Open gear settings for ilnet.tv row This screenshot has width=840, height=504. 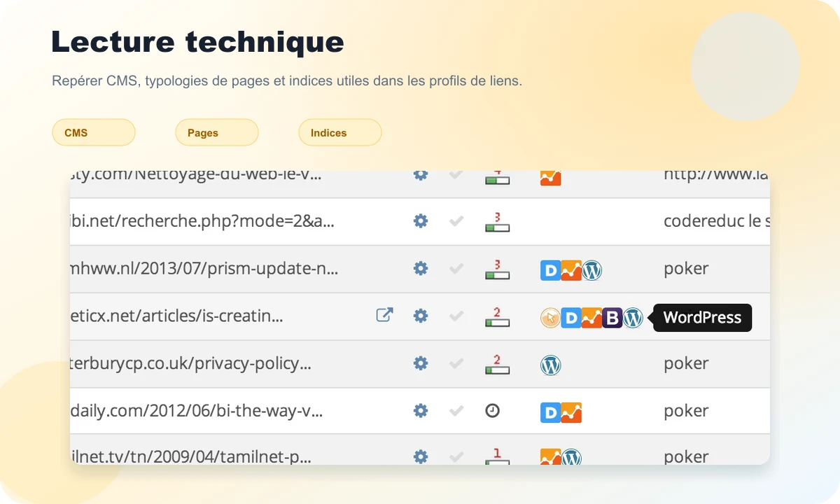421,457
